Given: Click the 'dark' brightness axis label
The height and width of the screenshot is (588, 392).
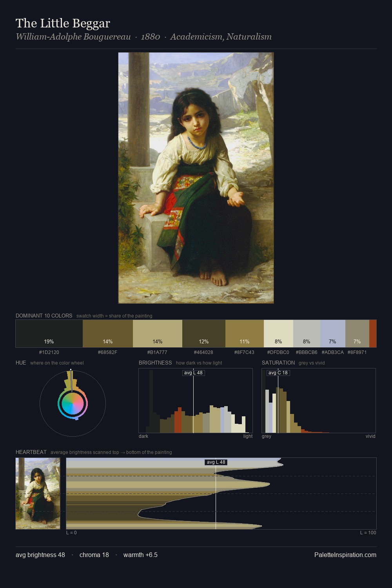Looking at the screenshot, I should pos(143,436).
